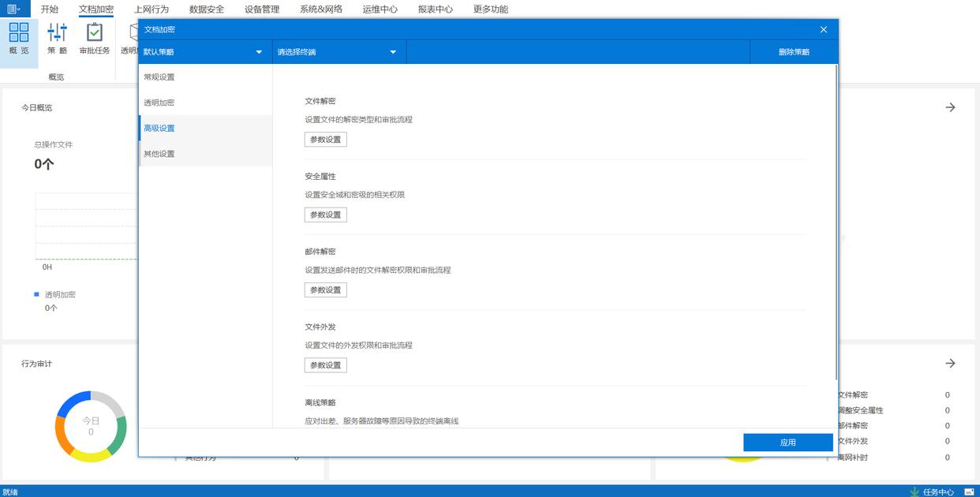Open the 数据安全 menu tab

point(207,9)
